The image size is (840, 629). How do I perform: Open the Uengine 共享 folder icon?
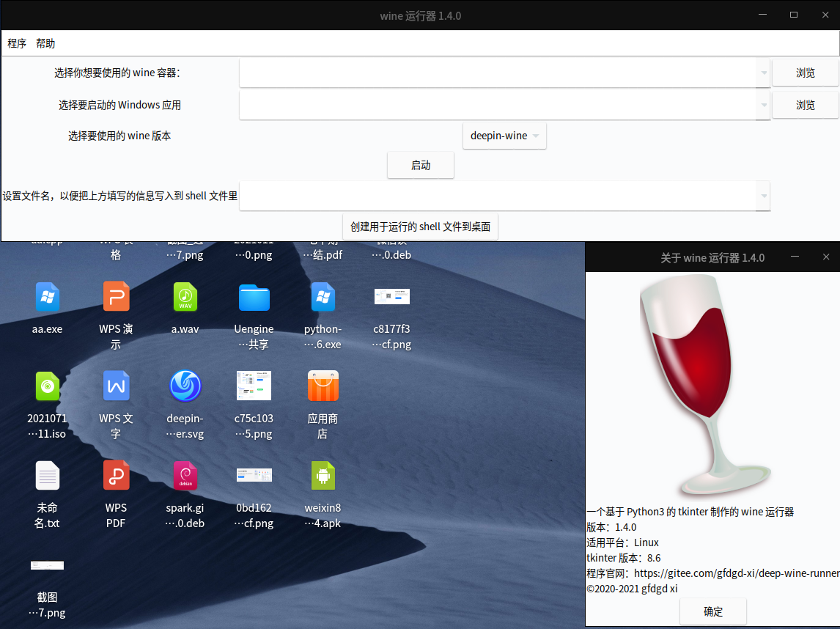pos(254,298)
